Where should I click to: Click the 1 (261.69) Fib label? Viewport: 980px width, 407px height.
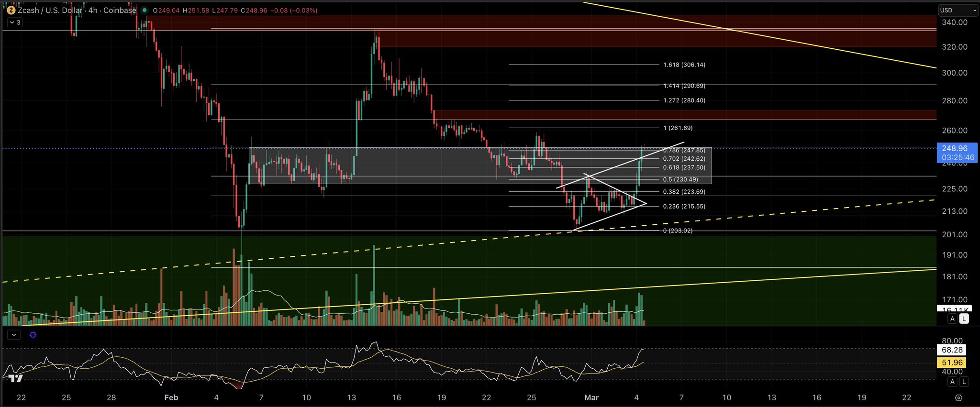[678, 128]
